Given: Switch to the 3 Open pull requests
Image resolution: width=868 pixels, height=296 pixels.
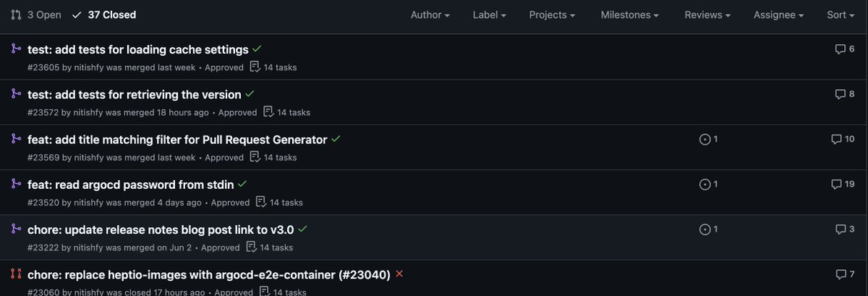Looking at the screenshot, I should pos(36,14).
